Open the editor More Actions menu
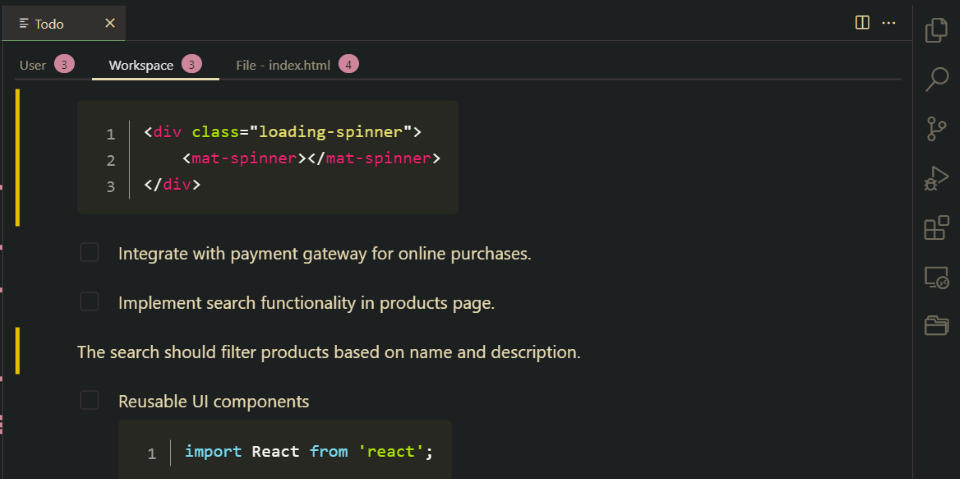The height and width of the screenshot is (479, 960). pyautogui.click(x=888, y=23)
